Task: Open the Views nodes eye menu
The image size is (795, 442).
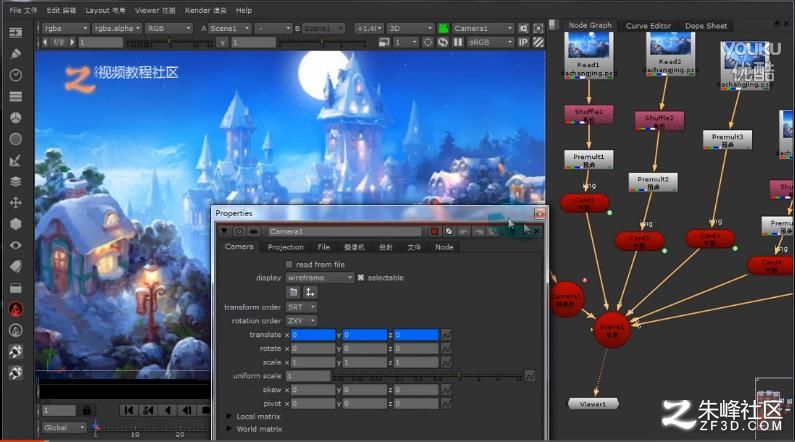Action: (x=16, y=245)
